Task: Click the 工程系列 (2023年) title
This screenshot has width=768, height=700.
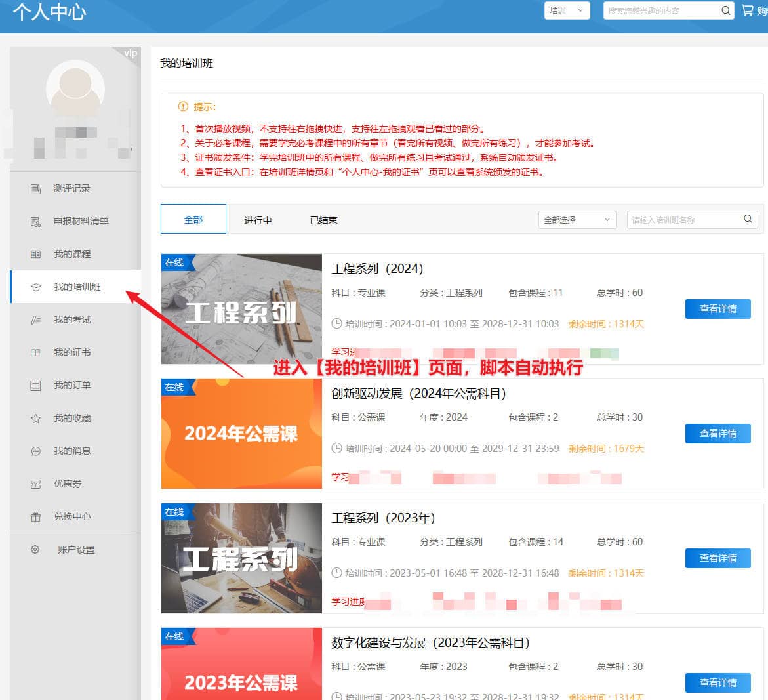Action: [x=383, y=518]
